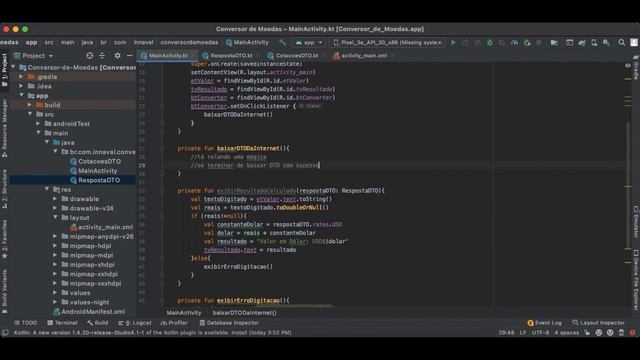The height and width of the screenshot is (360, 640).
Task: Open Project panel gear settings
Action: [118, 56]
